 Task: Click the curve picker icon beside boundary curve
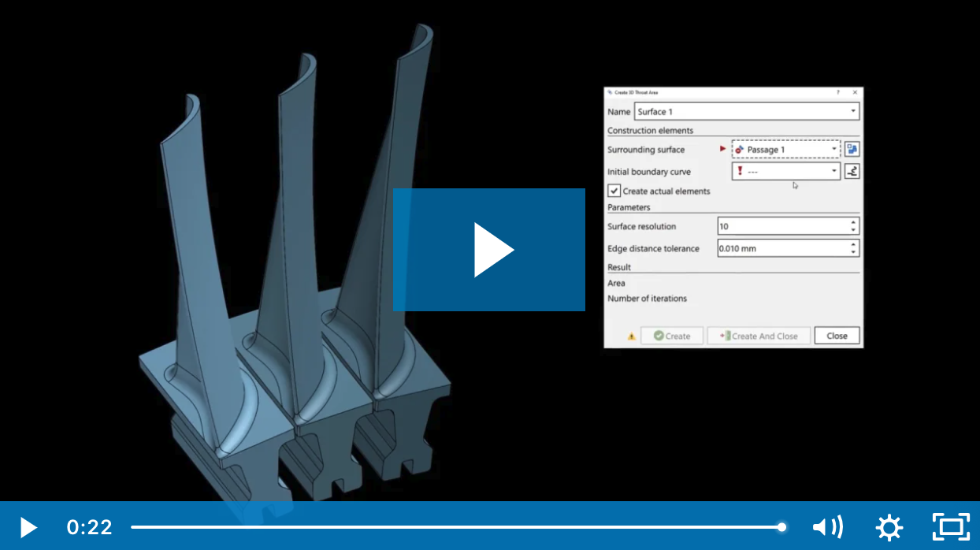click(x=852, y=171)
